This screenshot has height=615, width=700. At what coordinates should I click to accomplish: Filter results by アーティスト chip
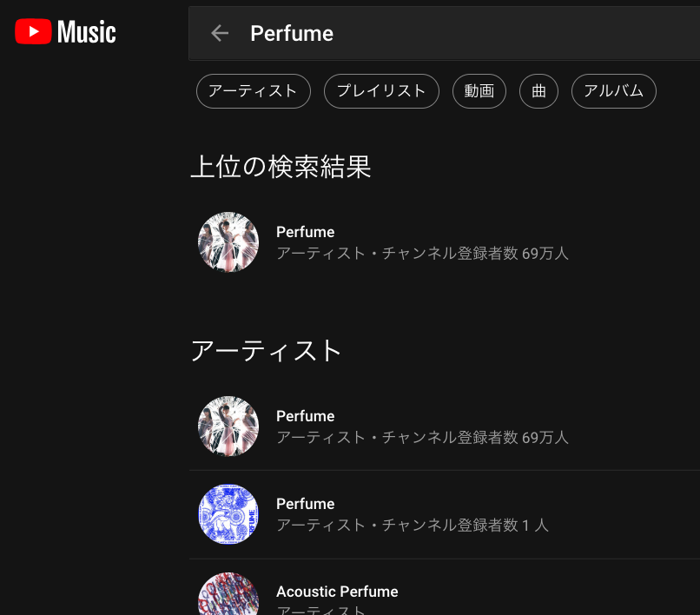point(253,91)
